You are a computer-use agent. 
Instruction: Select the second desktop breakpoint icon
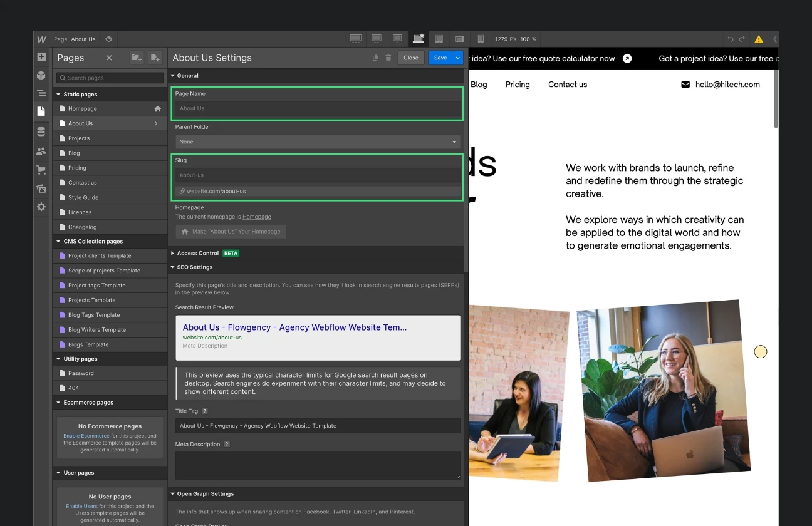click(x=377, y=39)
